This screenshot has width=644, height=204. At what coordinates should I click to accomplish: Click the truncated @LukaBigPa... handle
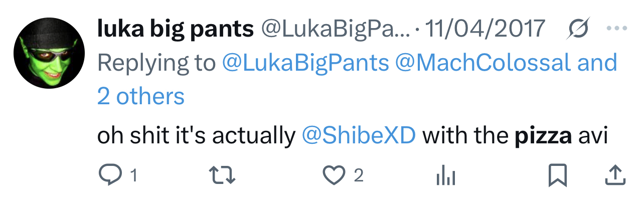pos(335,30)
